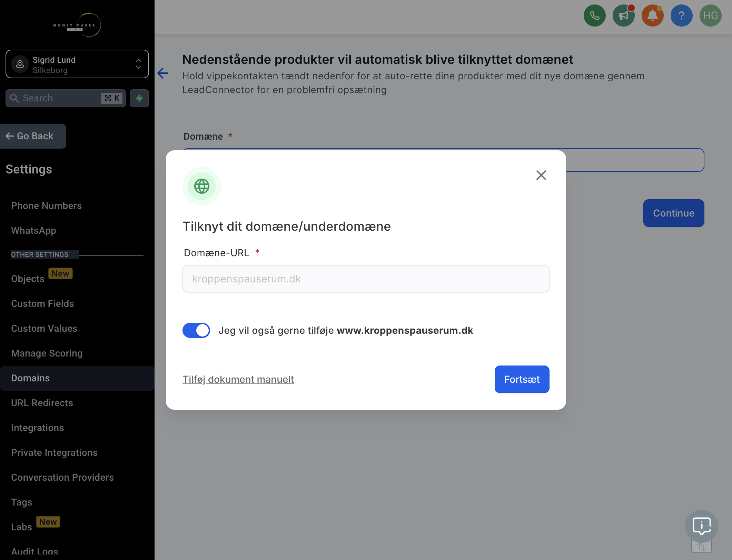Click the Domæne-URL input field
732x560 pixels.
click(x=366, y=279)
